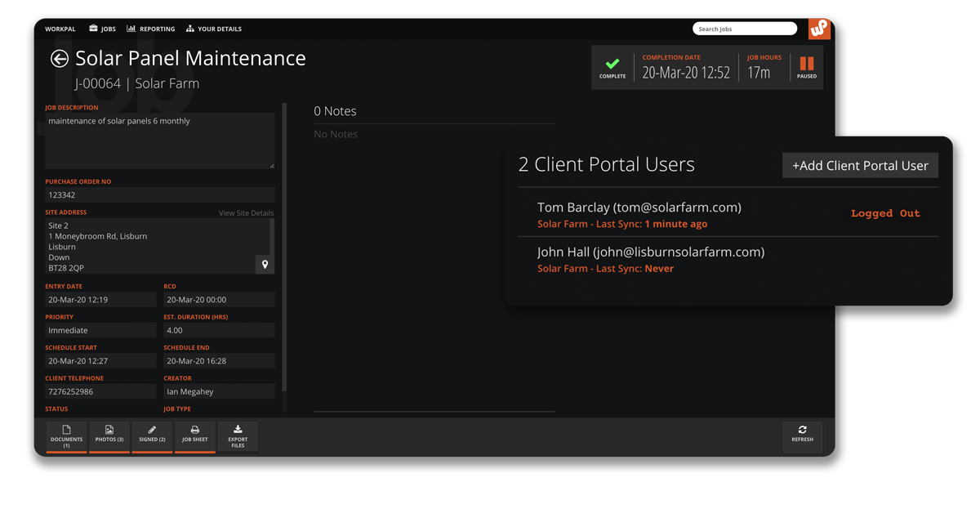The image size is (980, 509).
Task: Open the WORKPAL menu item
Action: click(x=60, y=29)
